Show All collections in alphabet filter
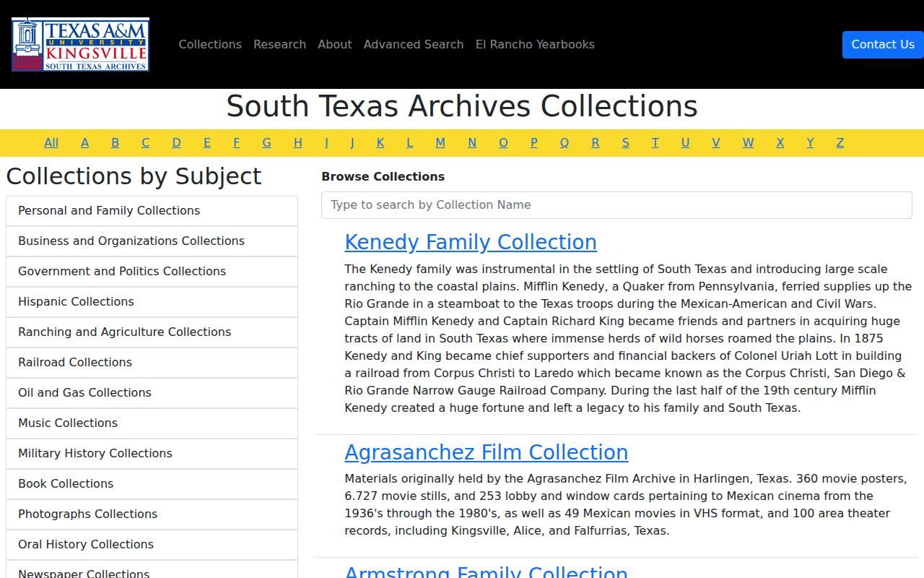 (51, 142)
